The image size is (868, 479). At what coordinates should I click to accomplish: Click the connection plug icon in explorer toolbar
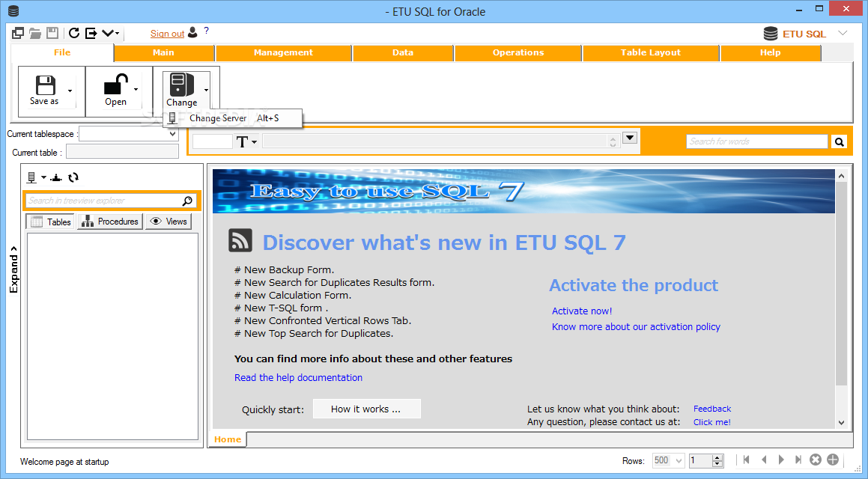point(56,177)
